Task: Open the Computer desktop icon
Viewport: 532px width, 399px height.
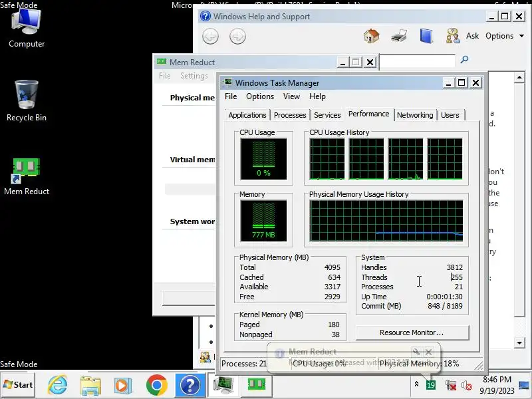Action: pos(27,28)
